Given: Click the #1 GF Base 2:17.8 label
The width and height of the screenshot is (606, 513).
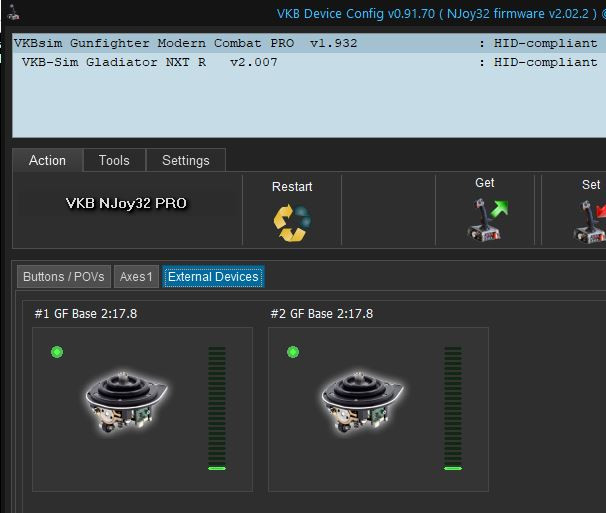Looking at the screenshot, I should (x=86, y=314).
